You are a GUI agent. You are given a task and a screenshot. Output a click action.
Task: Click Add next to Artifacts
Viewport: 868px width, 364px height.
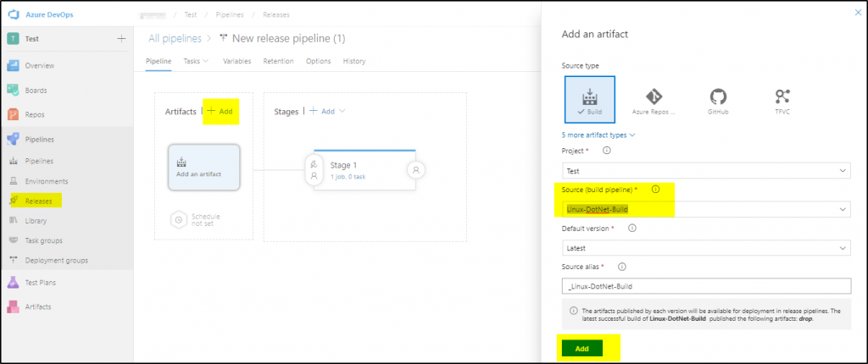(220, 111)
